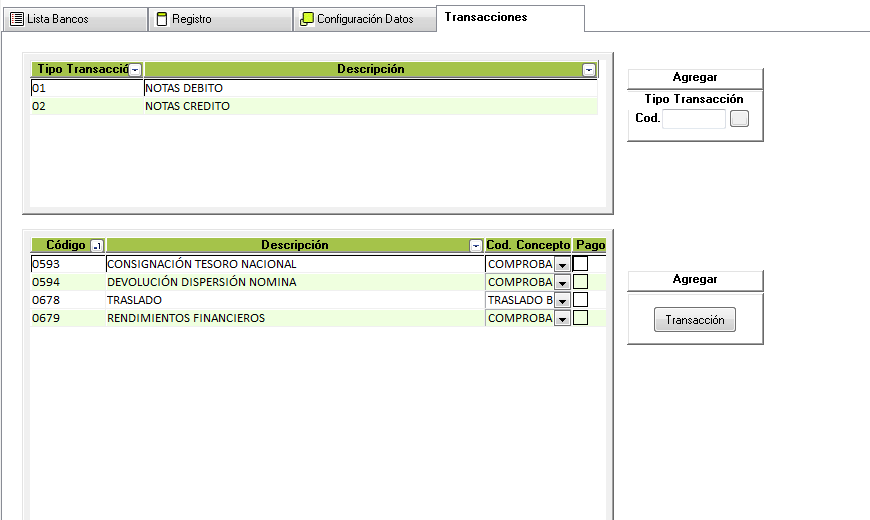870x520 pixels.
Task: Toggle Pago checkbox for CONSIGNACIÓN TESORO NACIONAL
Action: (x=580, y=264)
